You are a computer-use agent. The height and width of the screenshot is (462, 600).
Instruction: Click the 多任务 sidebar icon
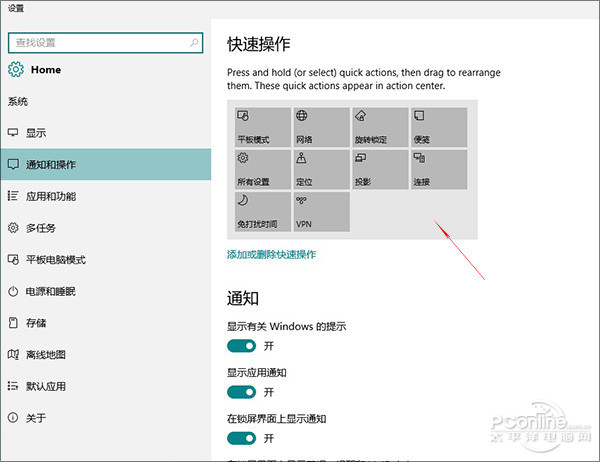[13, 228]
